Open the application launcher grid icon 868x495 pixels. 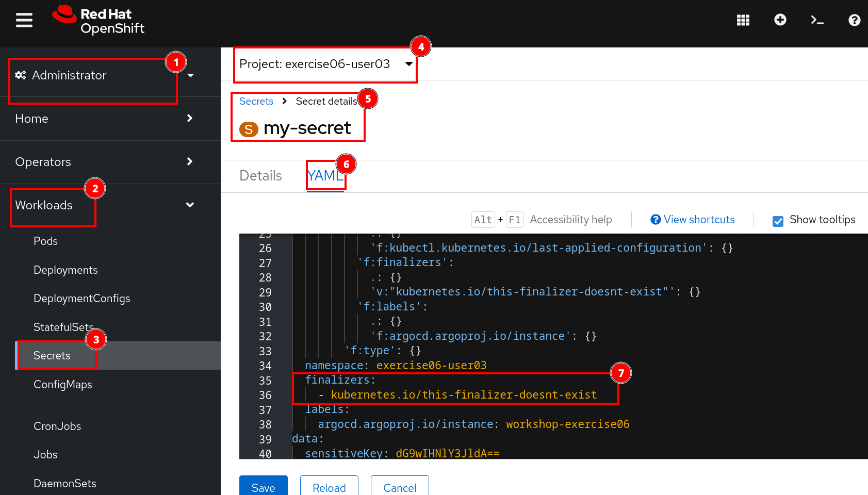743,20
